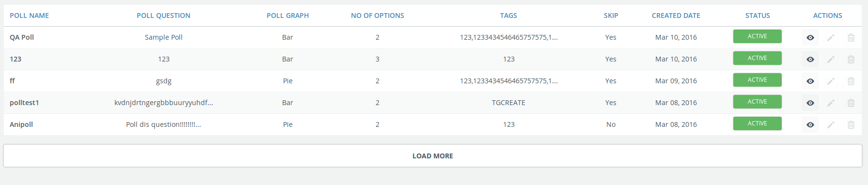Edit the QA Poll using pencil icon
The image size is (868, 185).
pyautogui.click(x=831, y=37)
